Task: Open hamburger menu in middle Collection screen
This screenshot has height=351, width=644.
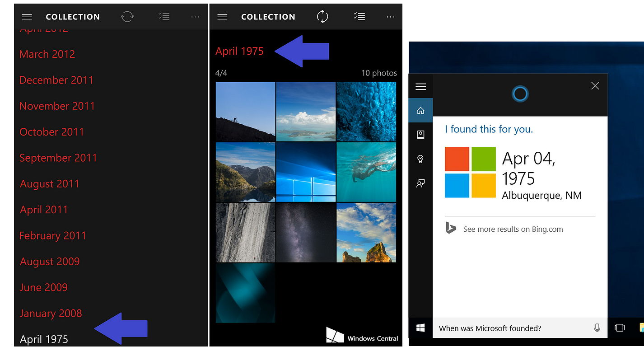Action: 222,17
